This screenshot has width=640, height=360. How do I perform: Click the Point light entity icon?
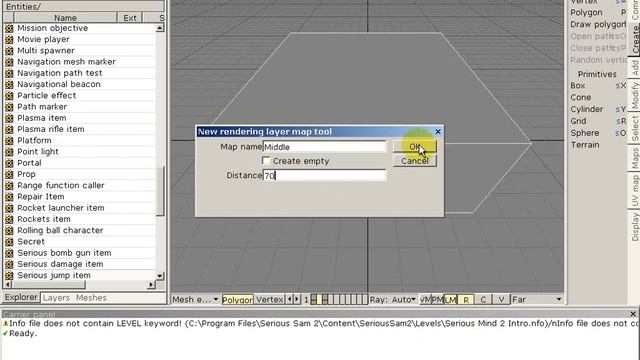9,152
